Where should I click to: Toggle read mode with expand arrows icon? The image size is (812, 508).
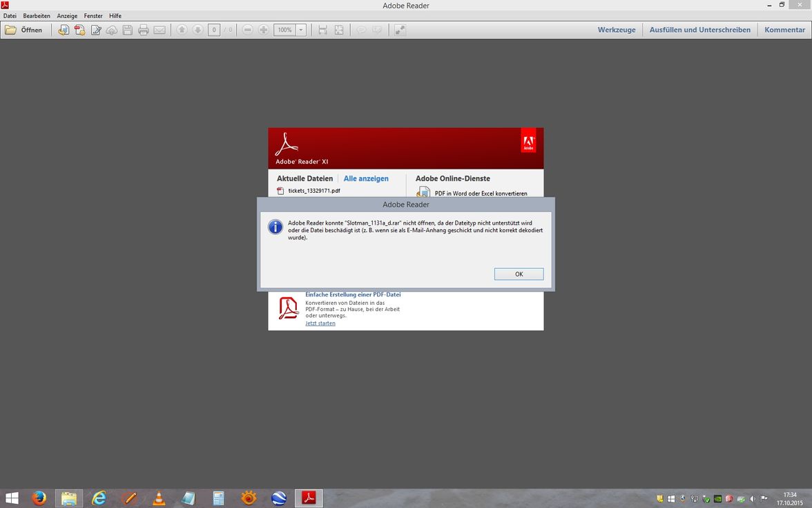coord(400,30)
